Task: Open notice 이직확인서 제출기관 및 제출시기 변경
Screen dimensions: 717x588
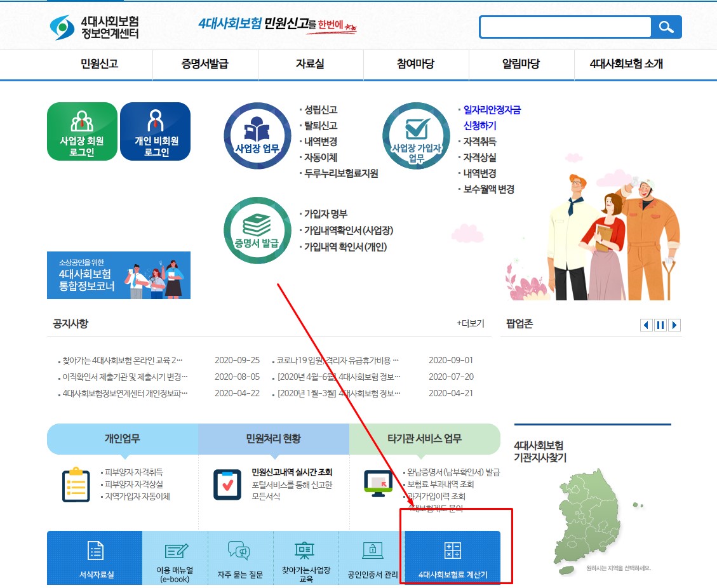Action: [125, 377]
